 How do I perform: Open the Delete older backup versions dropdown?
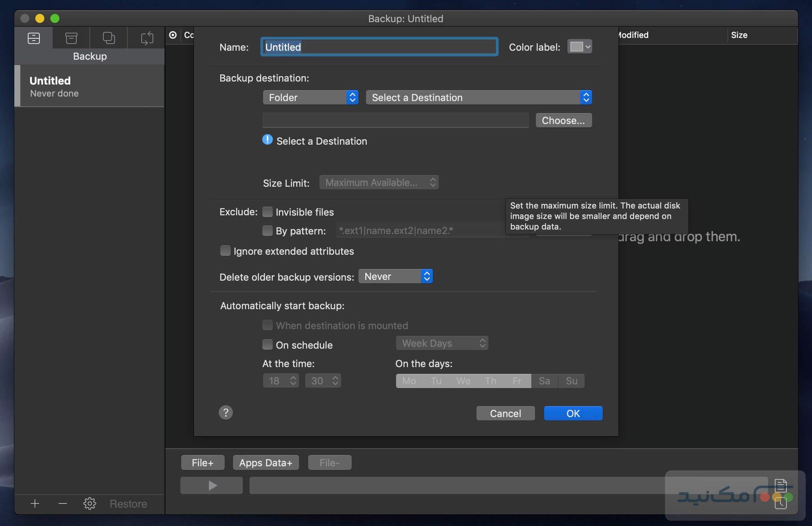point(395,276)
